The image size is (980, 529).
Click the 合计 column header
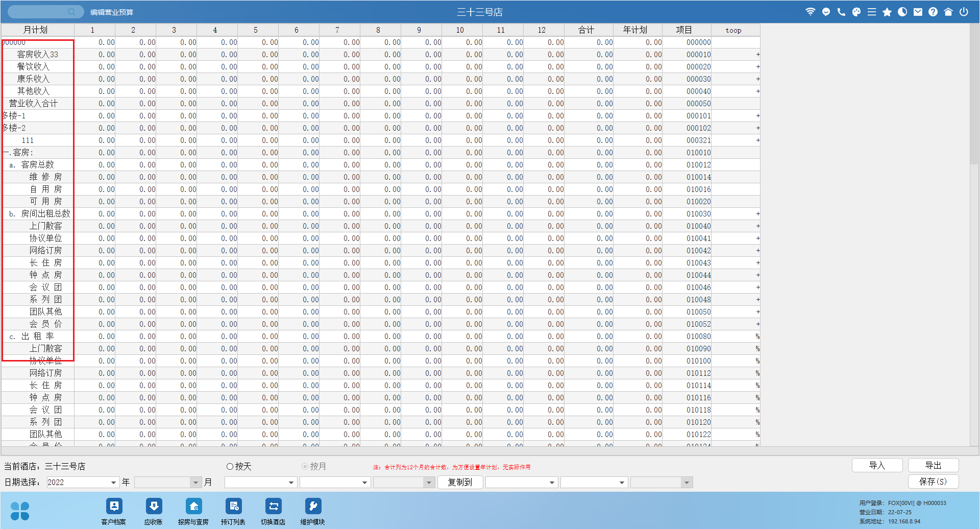click(589, 30)
